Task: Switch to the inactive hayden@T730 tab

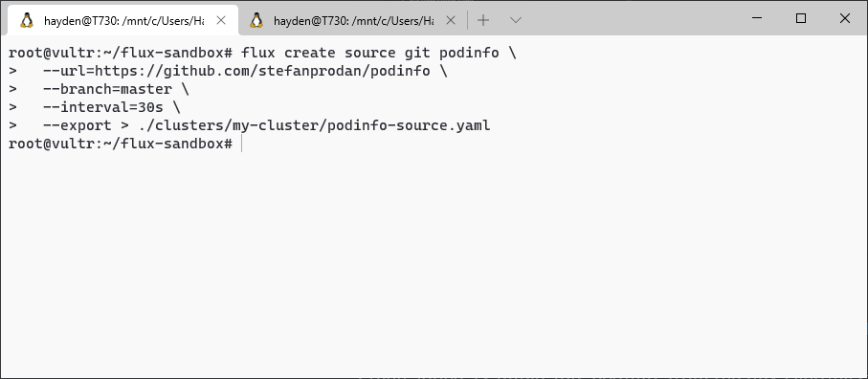Action: pyautogui.click(x=353, y=21)
